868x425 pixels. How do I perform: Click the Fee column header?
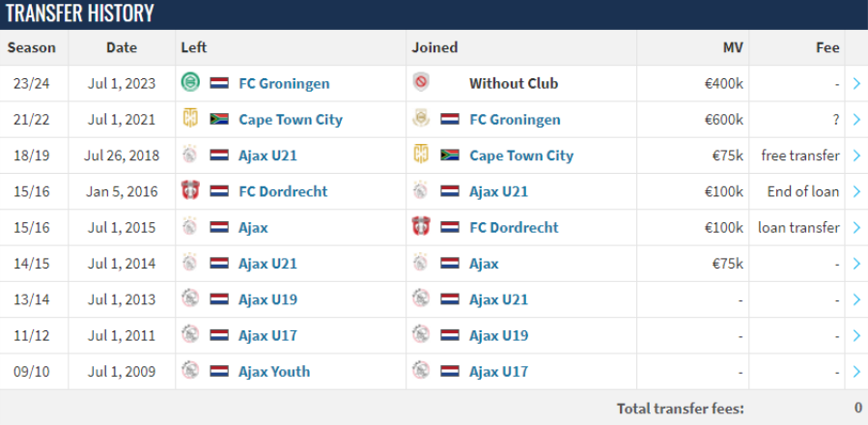827,47
